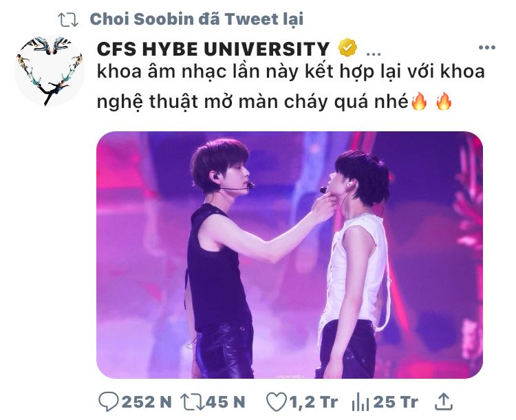Click the reply speech bubble icon
Screen dimensions: 516x420
pyautogui.click(x=108, y=402)
